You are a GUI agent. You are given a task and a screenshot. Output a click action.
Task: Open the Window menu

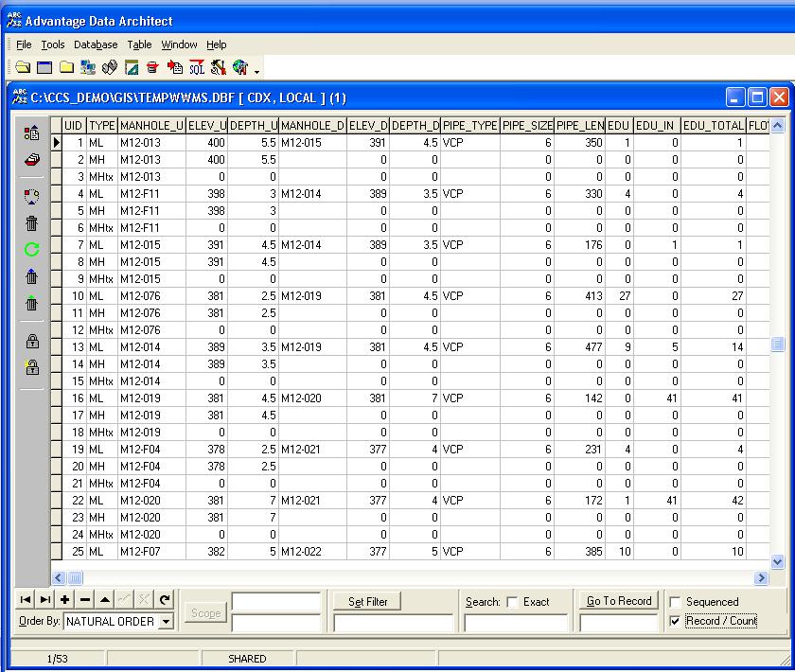pyautogui.click(x=179, y=44)
